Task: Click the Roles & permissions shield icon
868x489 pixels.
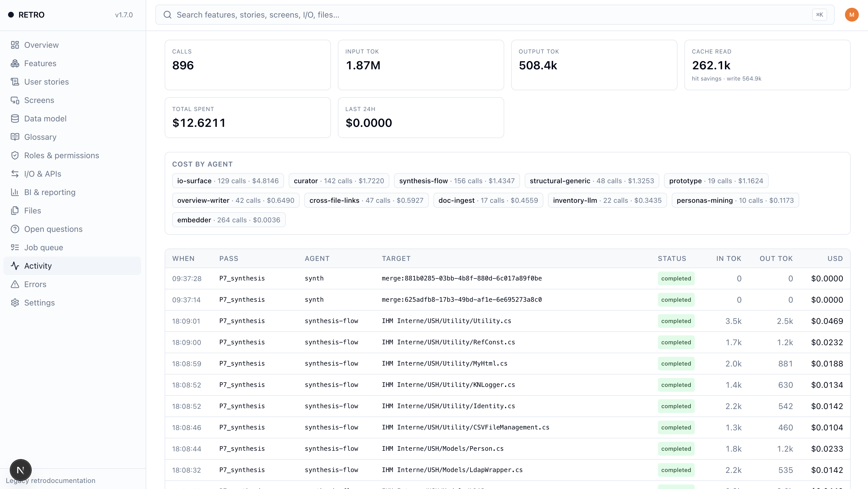Action: (15, 156)
